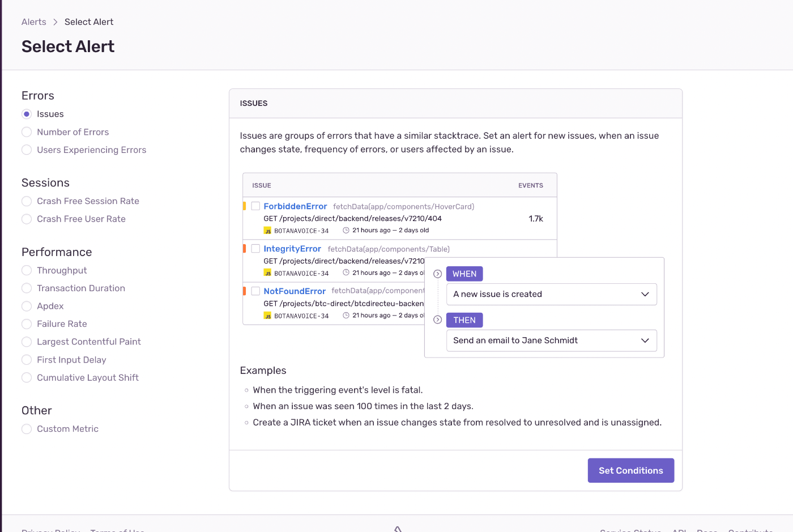
Task: Tick the ForbiddenError issue checkbox
Action: click(x=255, y=206)
